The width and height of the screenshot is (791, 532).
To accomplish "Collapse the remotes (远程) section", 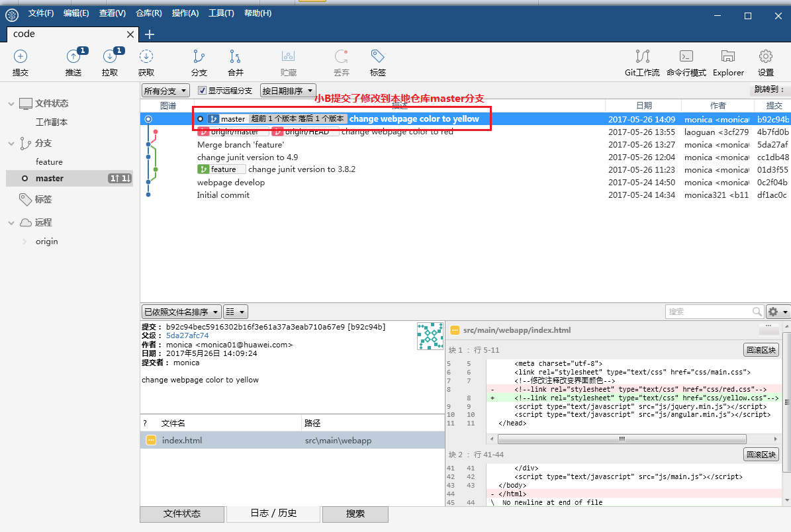I will point(11,223).
